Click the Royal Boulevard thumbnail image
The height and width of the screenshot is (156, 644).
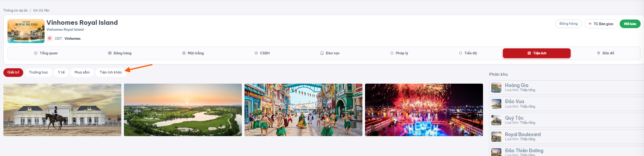(x=496, y=136)
